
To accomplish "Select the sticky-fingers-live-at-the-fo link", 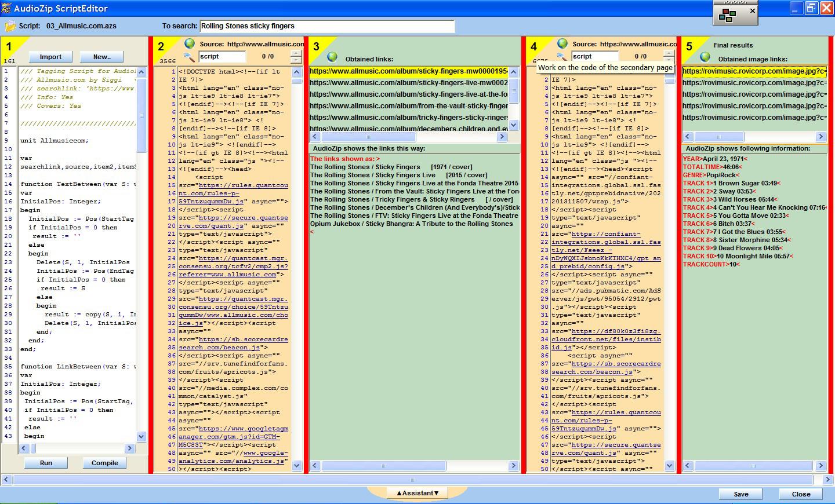I will point(409,94).
